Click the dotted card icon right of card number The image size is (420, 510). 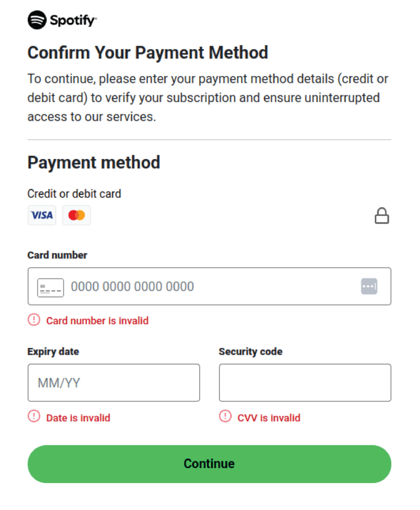pos(370,286)
